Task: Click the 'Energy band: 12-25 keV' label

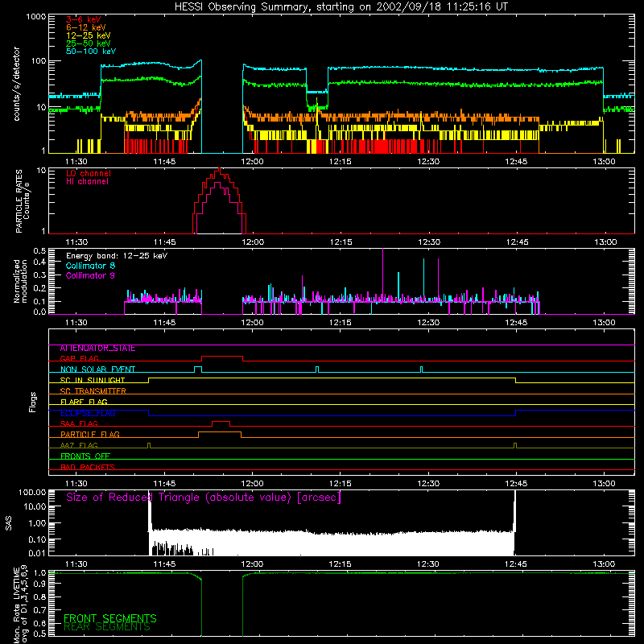Action: pos(117,256)
